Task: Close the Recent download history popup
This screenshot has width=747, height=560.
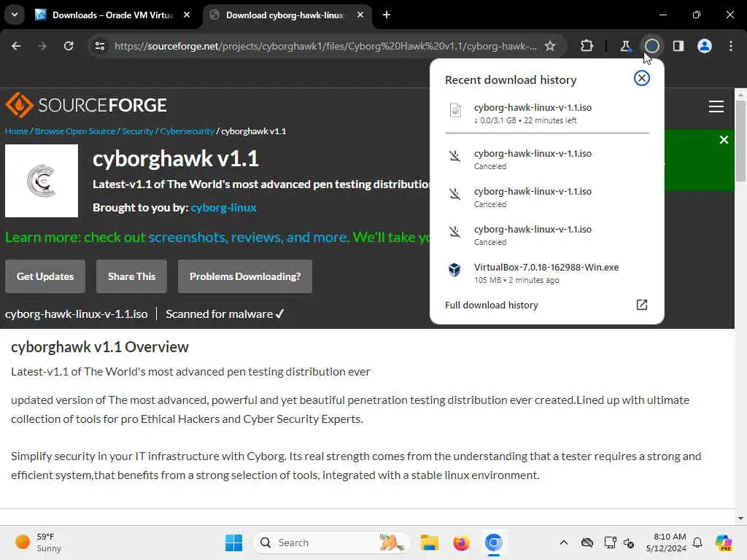Action: click(x=642, y=78)
